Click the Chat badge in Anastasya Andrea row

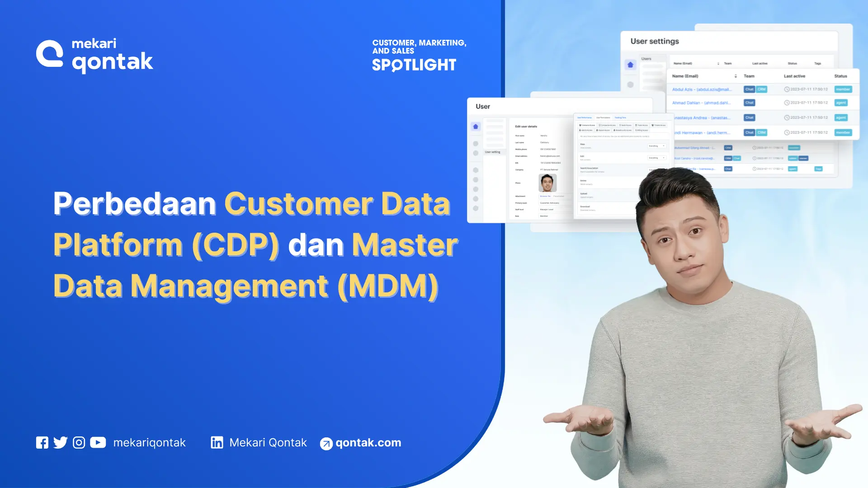coord(749,117)
